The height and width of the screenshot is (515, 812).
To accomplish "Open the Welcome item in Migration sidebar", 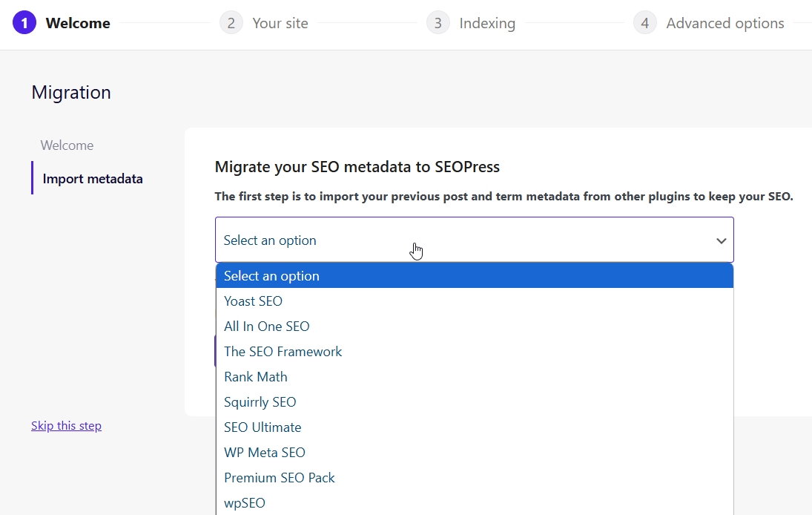I will [x=67, y=145].
